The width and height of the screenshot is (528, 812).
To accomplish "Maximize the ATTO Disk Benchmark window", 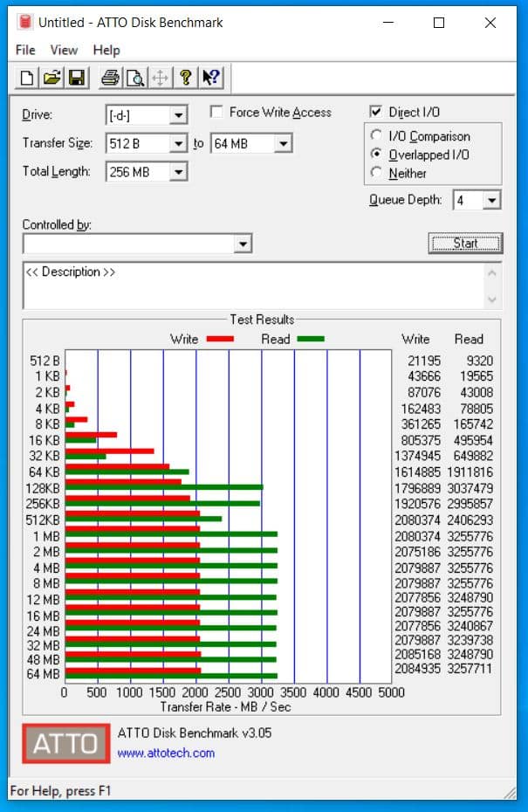I will pos(439,23).
